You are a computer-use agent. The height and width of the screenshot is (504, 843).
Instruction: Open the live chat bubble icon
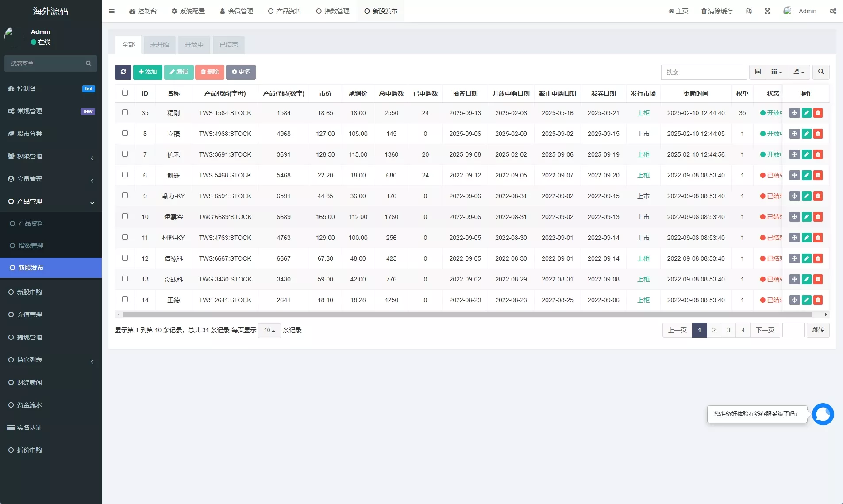[x=823, y=414]
